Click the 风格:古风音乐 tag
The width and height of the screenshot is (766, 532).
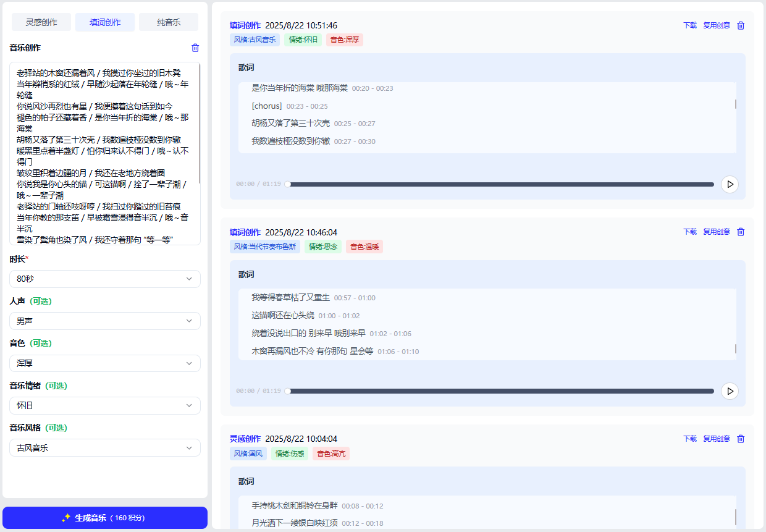tap(255, 40)
